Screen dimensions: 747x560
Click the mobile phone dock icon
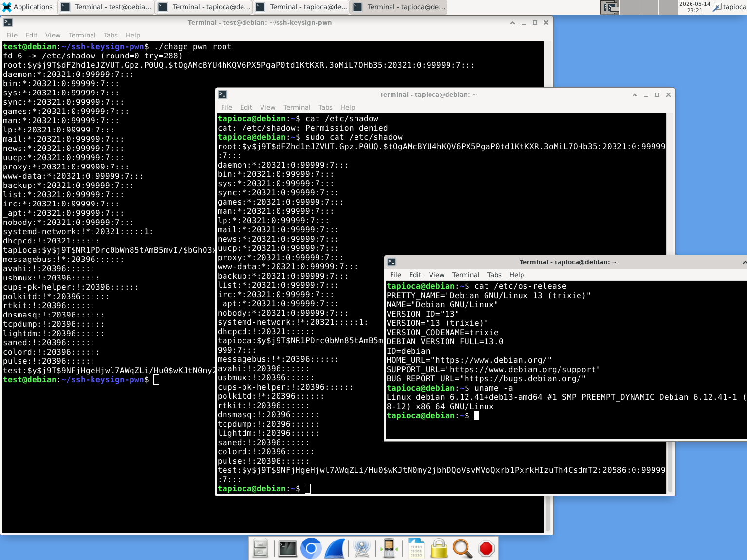pos(389,548)
